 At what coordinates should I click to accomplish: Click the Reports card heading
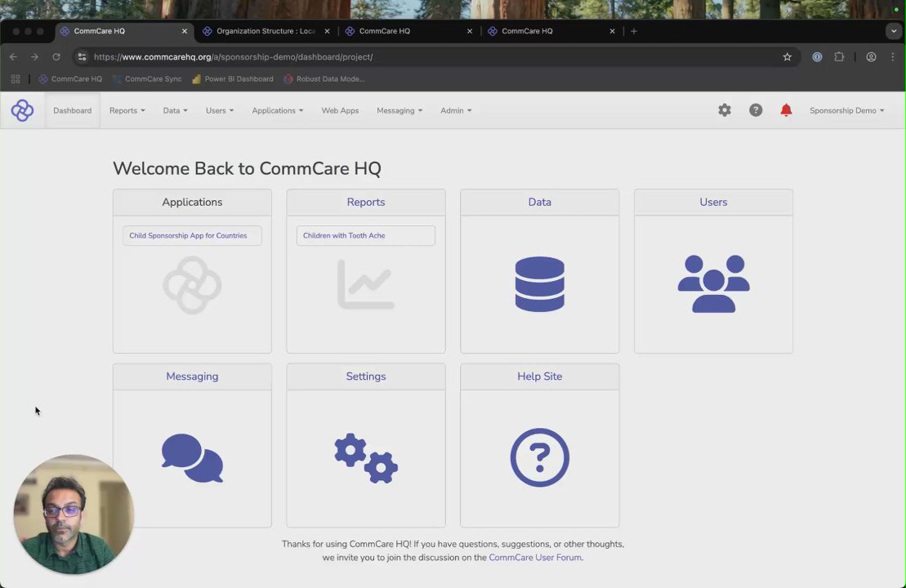[366, 203]
